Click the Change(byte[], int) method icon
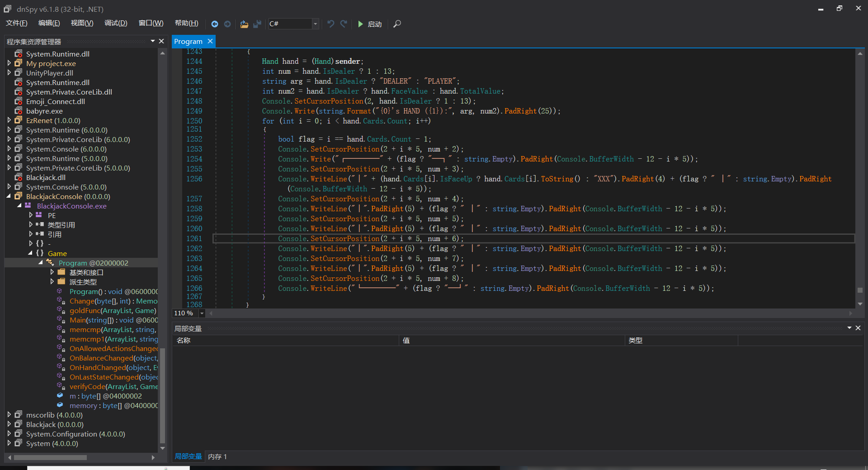The width and height of the screenshot is (868, 470). pos(61,301)
